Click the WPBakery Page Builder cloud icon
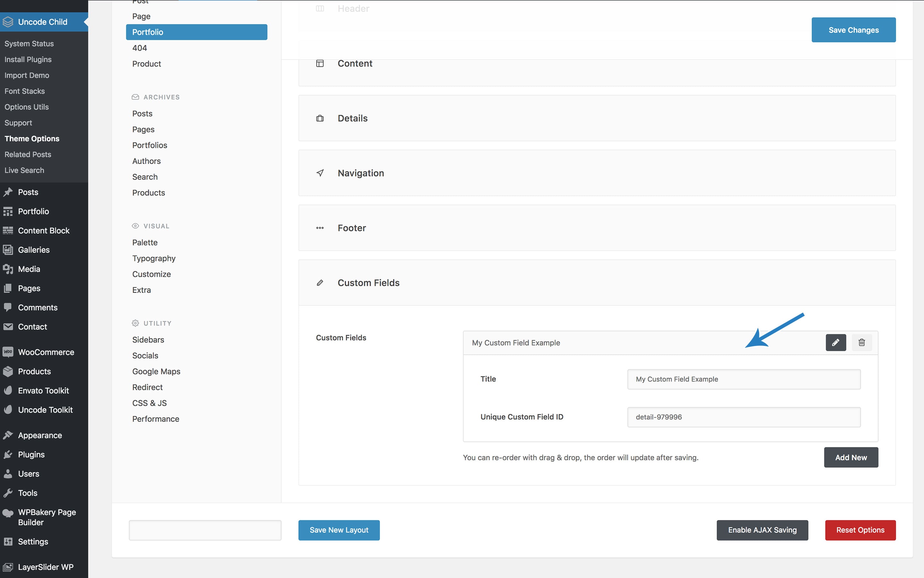The height and width of the screenshot is (578, 924). (8, 513)
